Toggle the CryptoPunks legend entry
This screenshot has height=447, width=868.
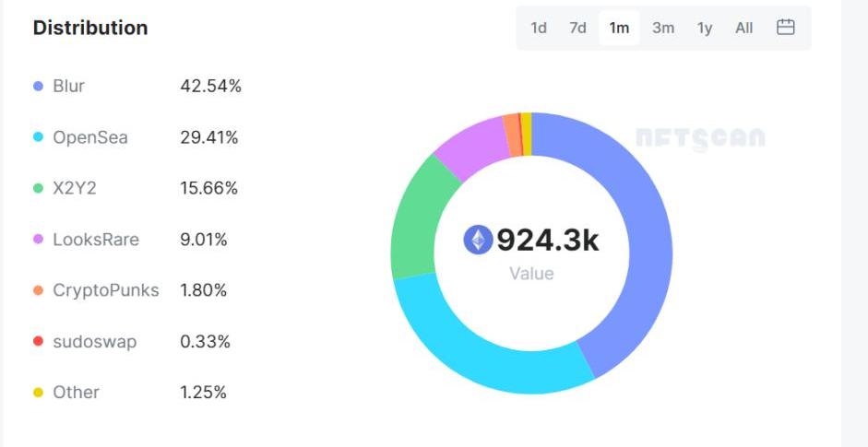pos(106,290)
